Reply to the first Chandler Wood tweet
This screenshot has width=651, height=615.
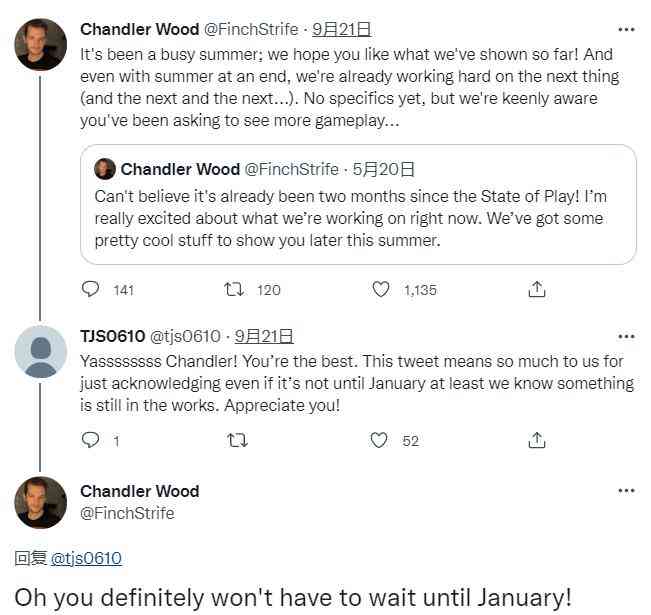click(91, 289)
